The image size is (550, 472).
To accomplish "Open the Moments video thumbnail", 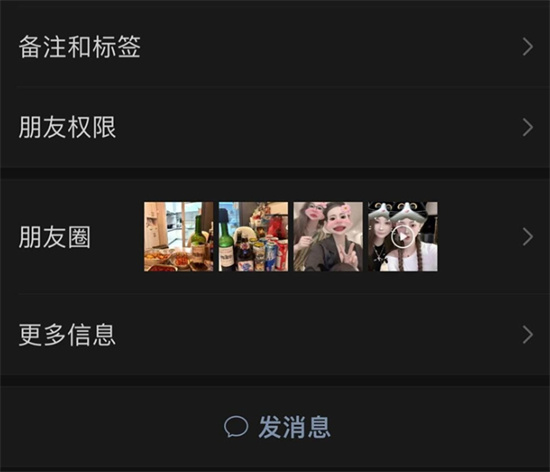I will (403, 236).
